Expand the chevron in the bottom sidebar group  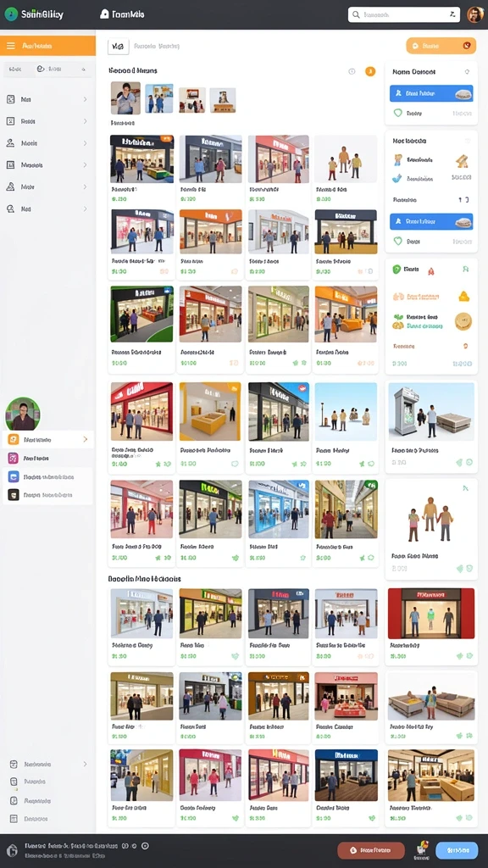pyautogui.click(x=85, y=764)
